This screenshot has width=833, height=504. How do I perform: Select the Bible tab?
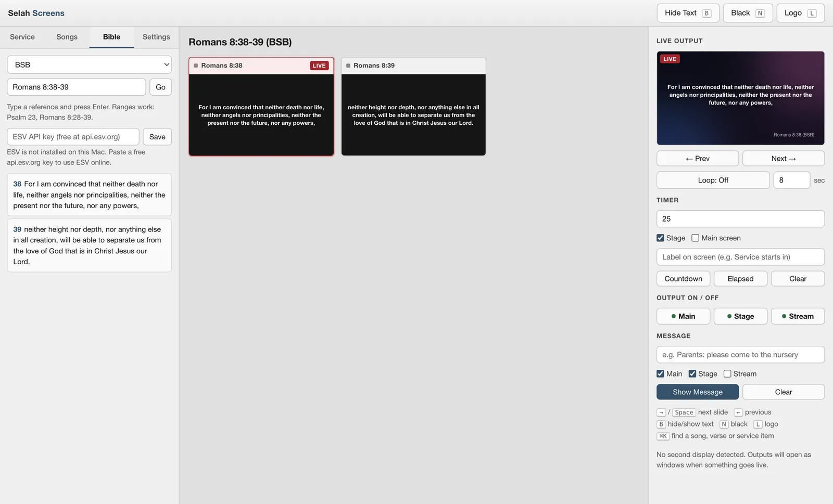click(111, 37)
